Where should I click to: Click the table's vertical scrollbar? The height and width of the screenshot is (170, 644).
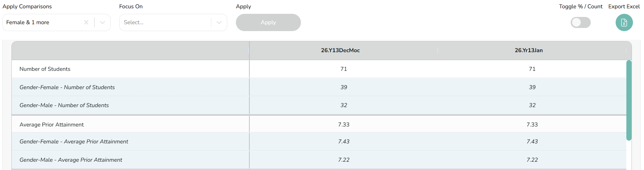click(629, 100)
